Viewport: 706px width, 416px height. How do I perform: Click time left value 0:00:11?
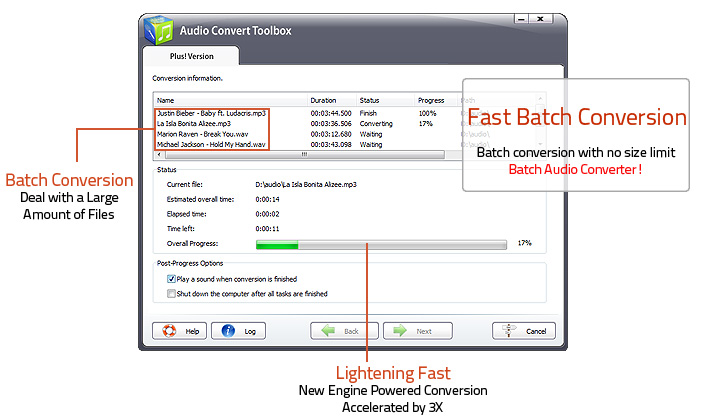pos(267,229)
